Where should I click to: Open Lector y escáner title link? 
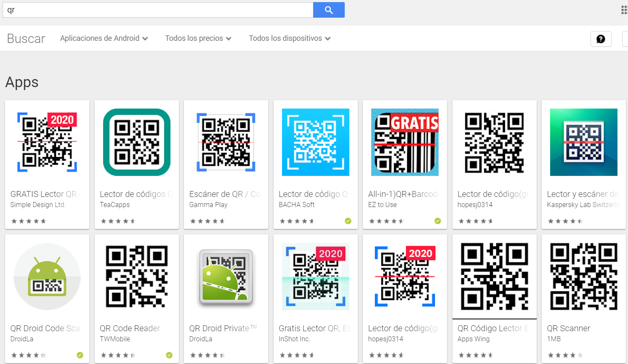click(583, 194)
